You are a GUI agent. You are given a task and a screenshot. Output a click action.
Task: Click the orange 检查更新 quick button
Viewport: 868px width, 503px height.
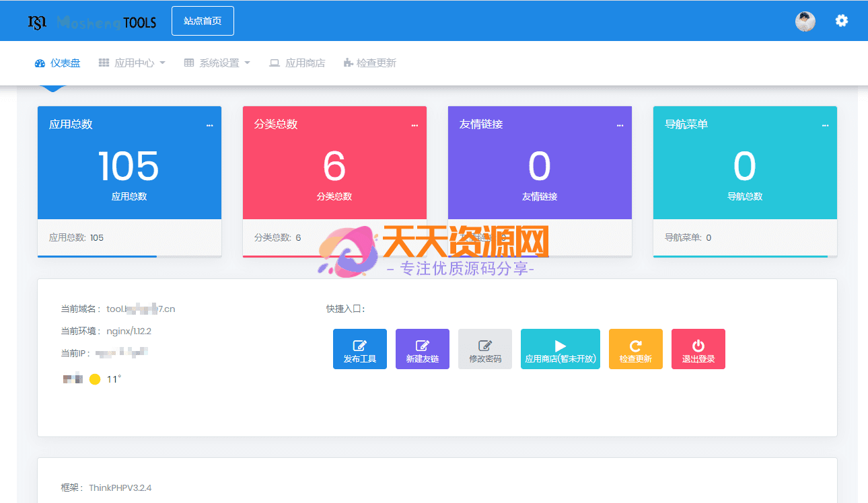(636, 349)
